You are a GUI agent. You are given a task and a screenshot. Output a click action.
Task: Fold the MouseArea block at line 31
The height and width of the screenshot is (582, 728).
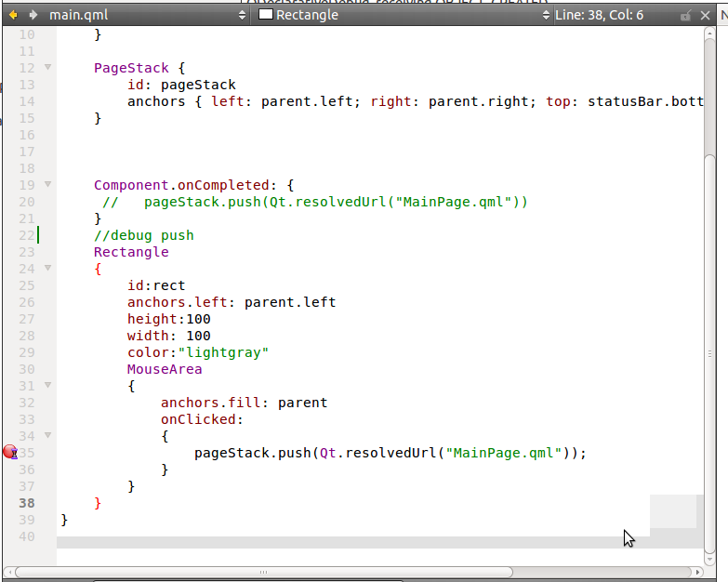(47, 386)
